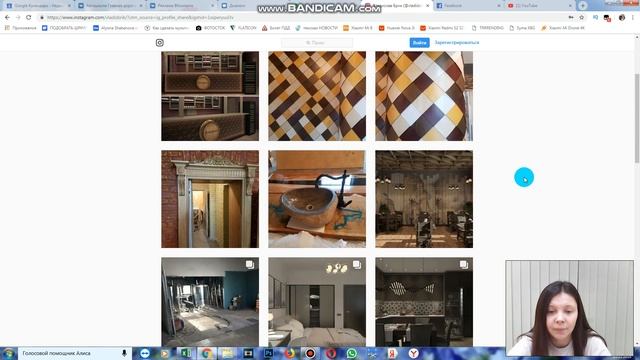Image resolution: width=640 pixels, height=360 pixels.
Task: Open the Opera browser taskbar icon
Action: pyautogui.click(x=331, y=353)
